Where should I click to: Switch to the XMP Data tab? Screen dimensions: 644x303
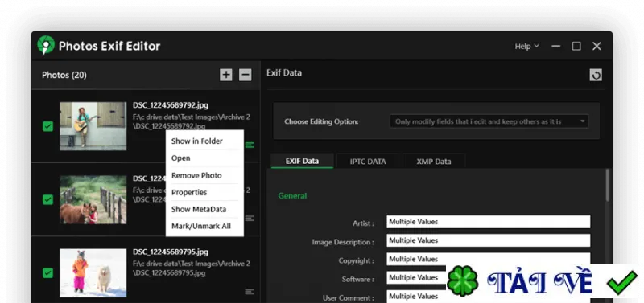coord(434,162)
